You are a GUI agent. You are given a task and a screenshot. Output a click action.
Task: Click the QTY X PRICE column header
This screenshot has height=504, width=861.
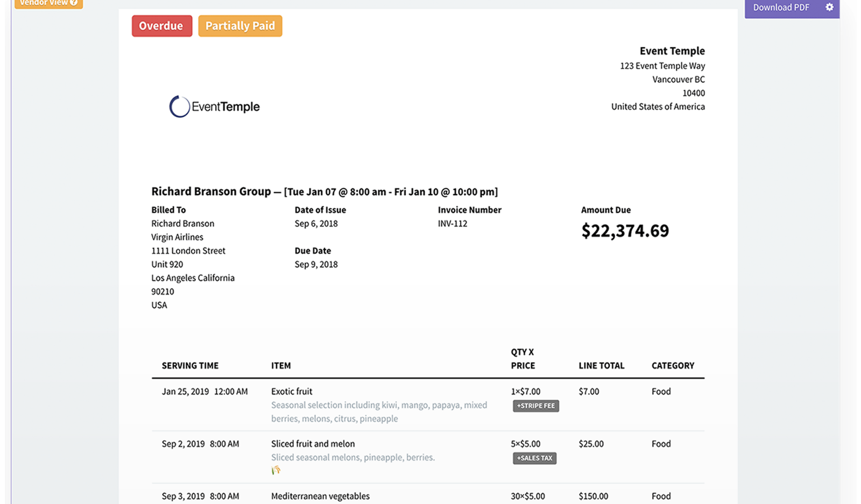pos(523,359)
